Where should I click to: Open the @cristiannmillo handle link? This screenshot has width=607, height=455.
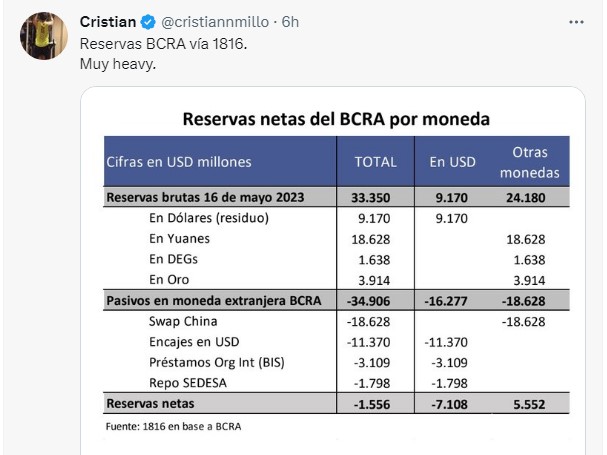pyautogui.click(x=215, y=22)
